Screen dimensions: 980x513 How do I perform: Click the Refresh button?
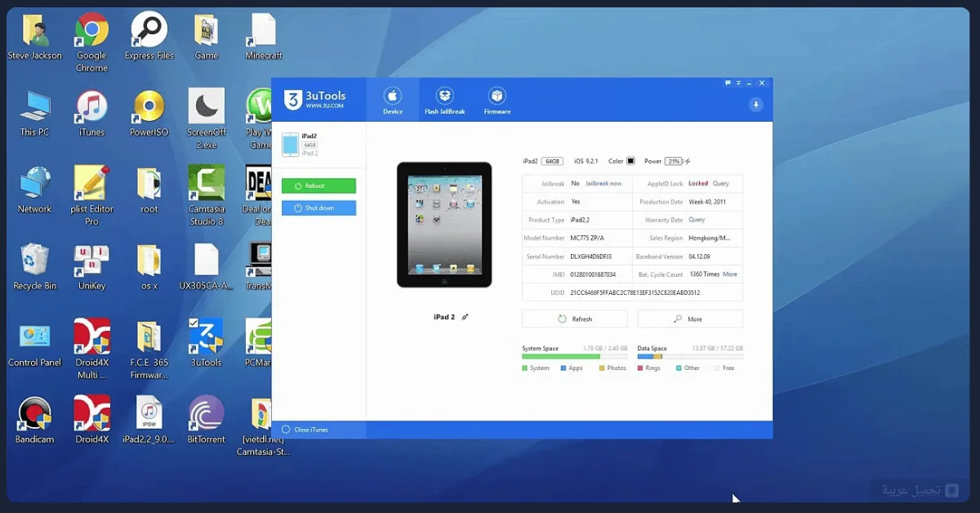click(x=575, y=319)
